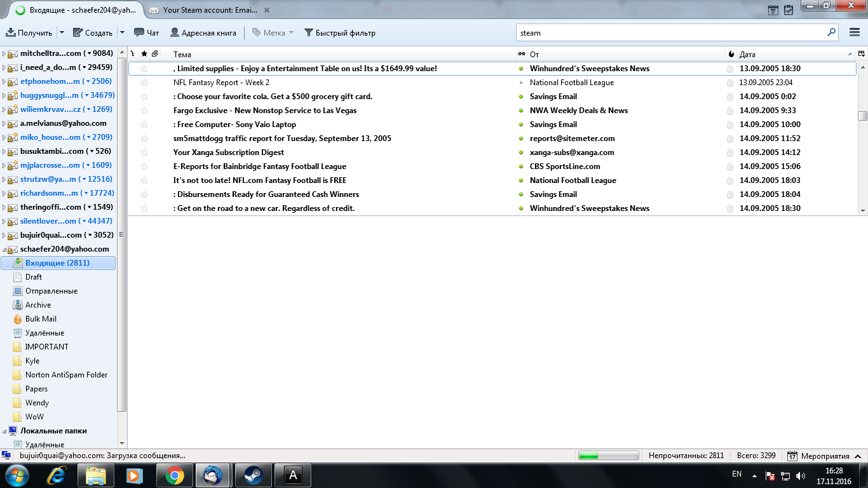Sort by the read-status glasses column header
Viewport: 868px width, 488px height.
[522, 54]
